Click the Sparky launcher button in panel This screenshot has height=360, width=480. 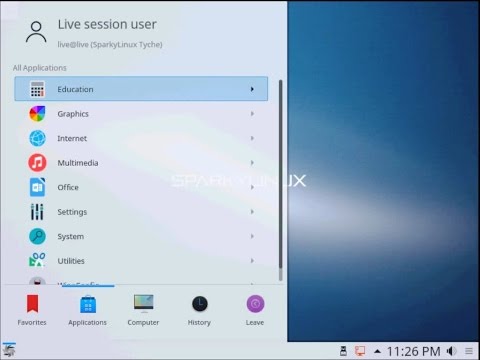coord(9,351)
